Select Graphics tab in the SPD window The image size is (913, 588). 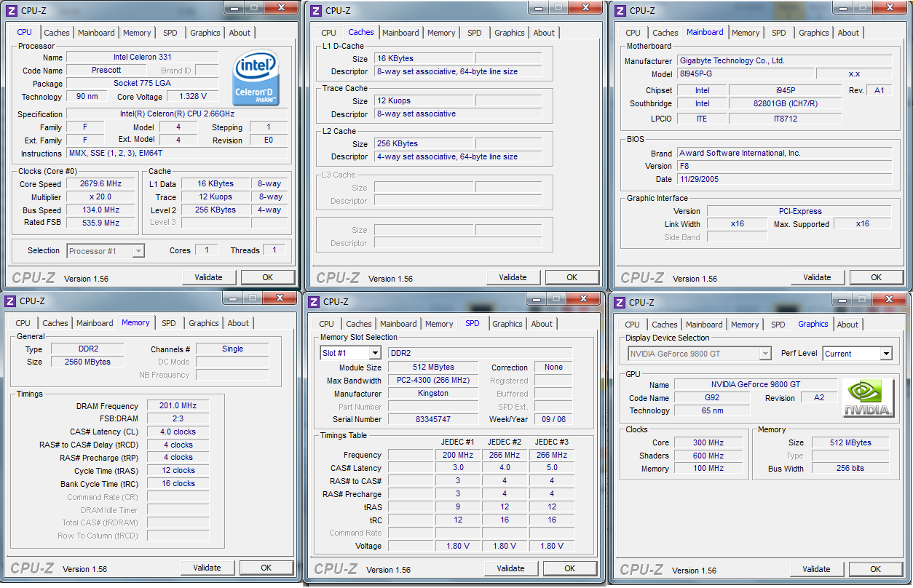[x=507, y=324]
